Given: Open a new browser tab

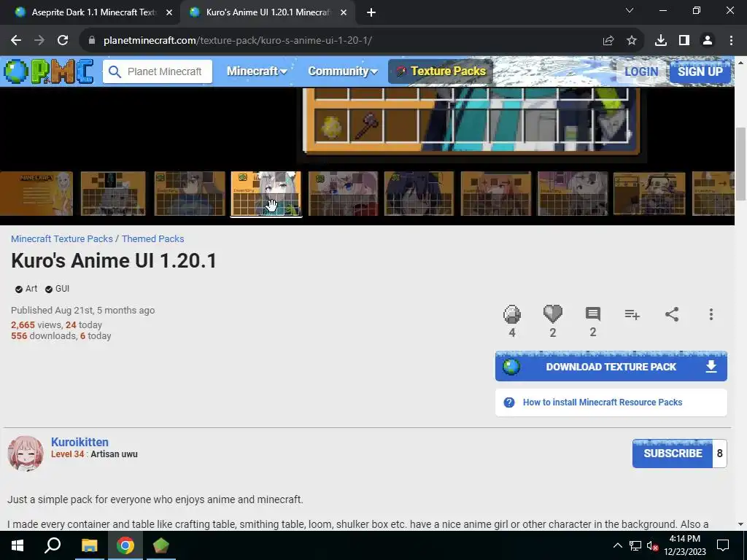Looking at the screenshot, I should tap(371, 12).
